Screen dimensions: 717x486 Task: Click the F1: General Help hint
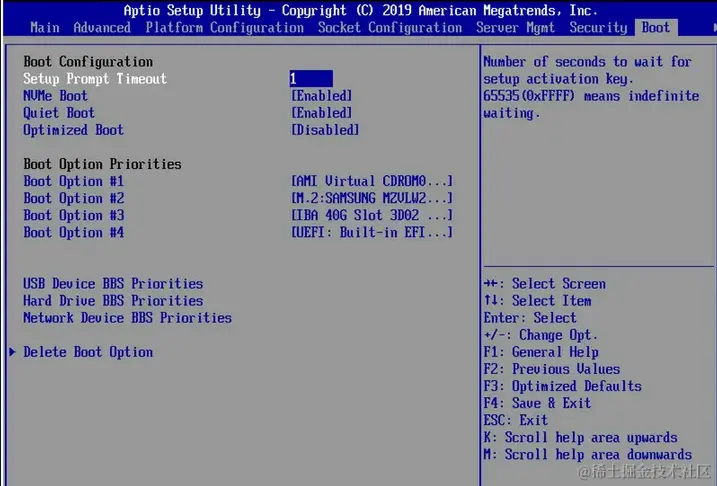coord(541,352)
